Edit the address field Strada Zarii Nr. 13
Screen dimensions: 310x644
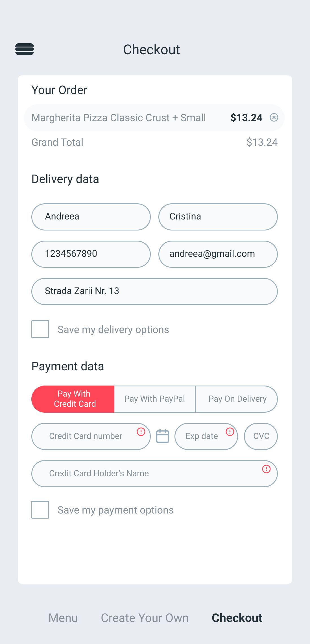[154, 291]
